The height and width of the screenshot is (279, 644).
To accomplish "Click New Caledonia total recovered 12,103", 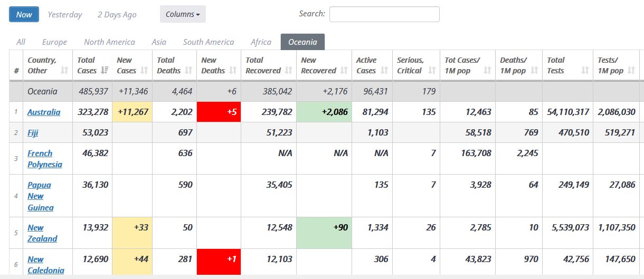I will [x=279, y=259].
